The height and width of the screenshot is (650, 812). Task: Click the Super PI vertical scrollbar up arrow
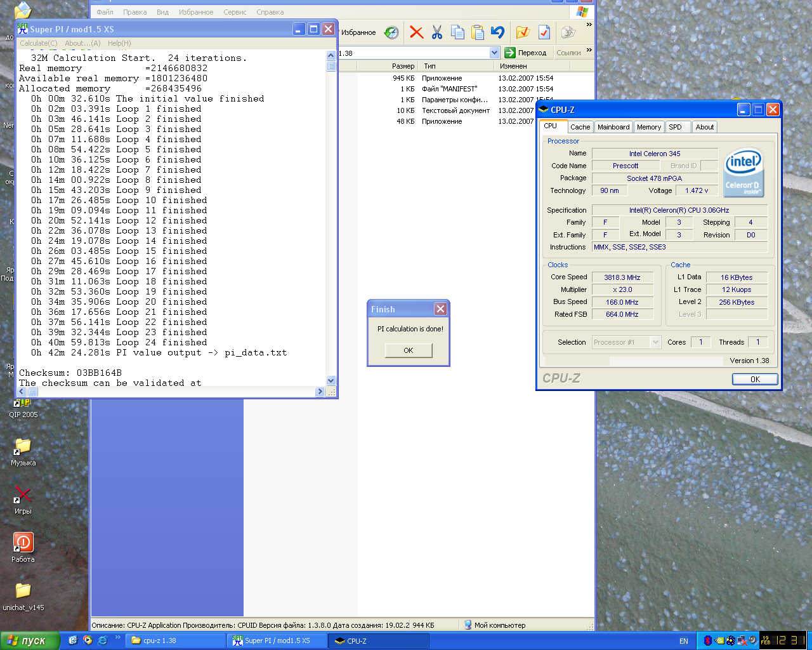(331, 56)
